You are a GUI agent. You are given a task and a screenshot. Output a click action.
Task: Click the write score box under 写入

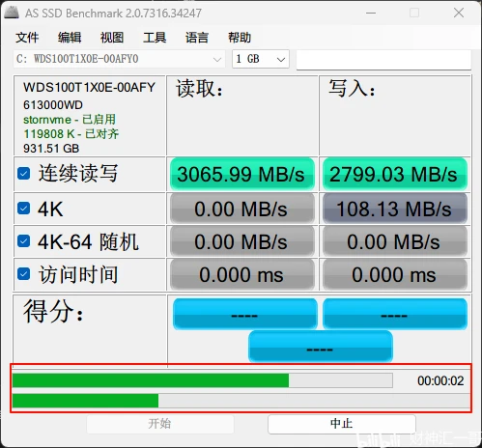click(395, 314)
